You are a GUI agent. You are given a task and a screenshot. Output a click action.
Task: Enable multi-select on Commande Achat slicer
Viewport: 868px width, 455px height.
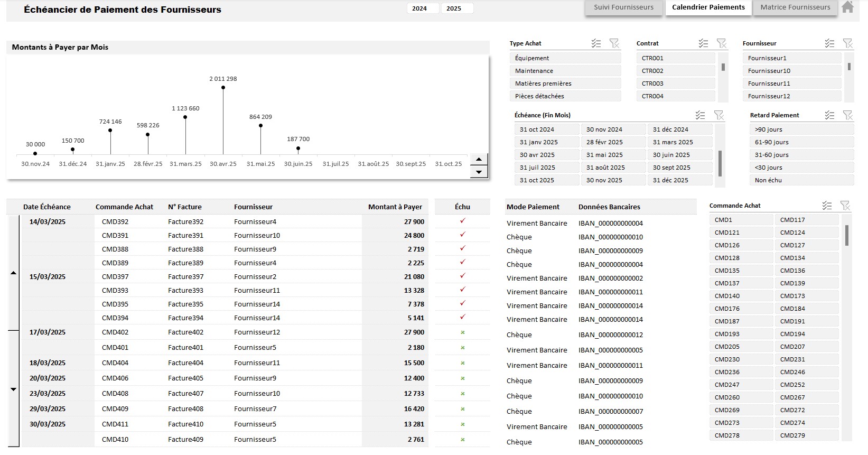[827, 206]
